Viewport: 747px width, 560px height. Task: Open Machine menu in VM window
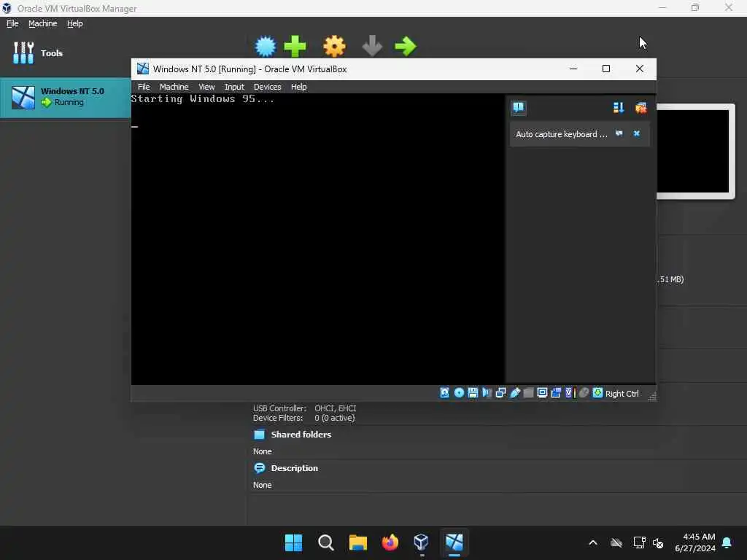(x=174, y=87)
